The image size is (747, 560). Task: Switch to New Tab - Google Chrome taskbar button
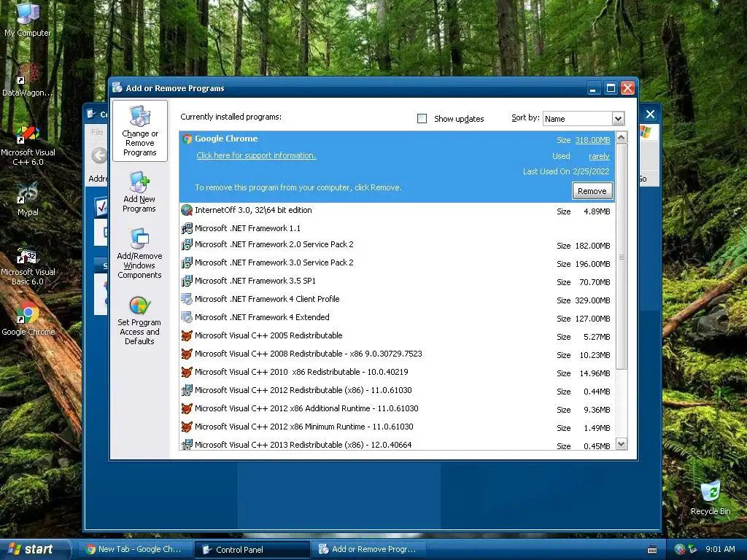click(x=134, y=550)
